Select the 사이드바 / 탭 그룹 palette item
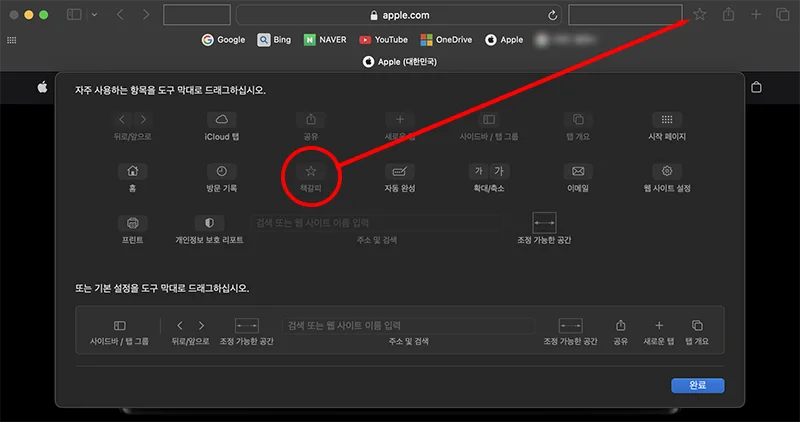800x422 pixels. pyautogui.click(x=489, y=126)
